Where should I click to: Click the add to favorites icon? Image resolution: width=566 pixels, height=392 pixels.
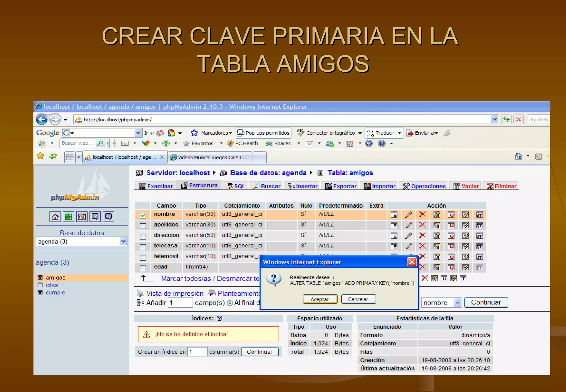pyautogui.click(x=53, y=156)
